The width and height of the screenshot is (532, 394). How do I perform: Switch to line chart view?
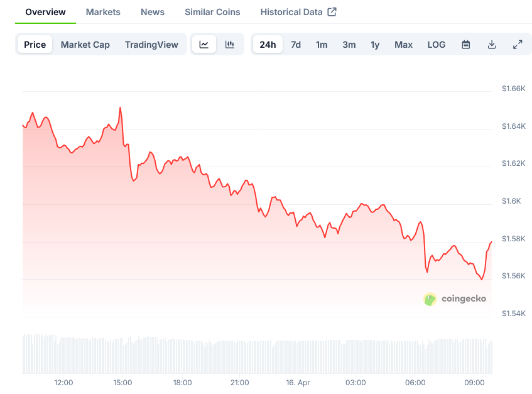pos(204,45)
